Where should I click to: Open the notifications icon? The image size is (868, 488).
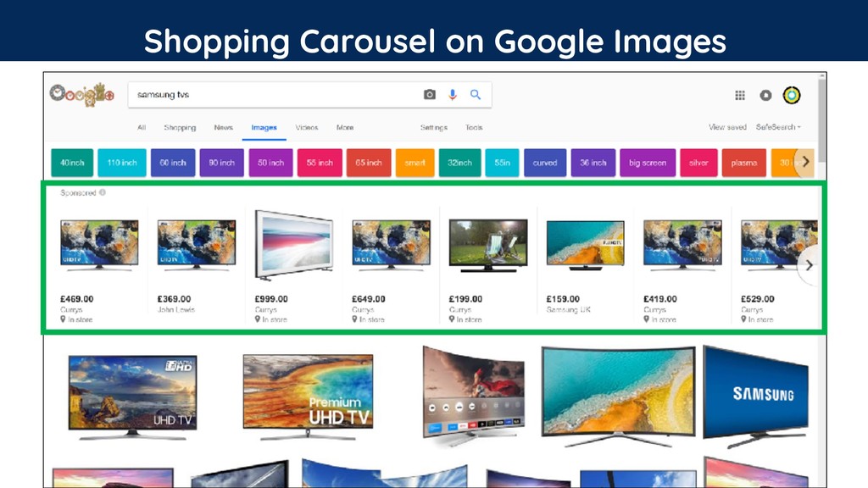[x=765, y=95]
